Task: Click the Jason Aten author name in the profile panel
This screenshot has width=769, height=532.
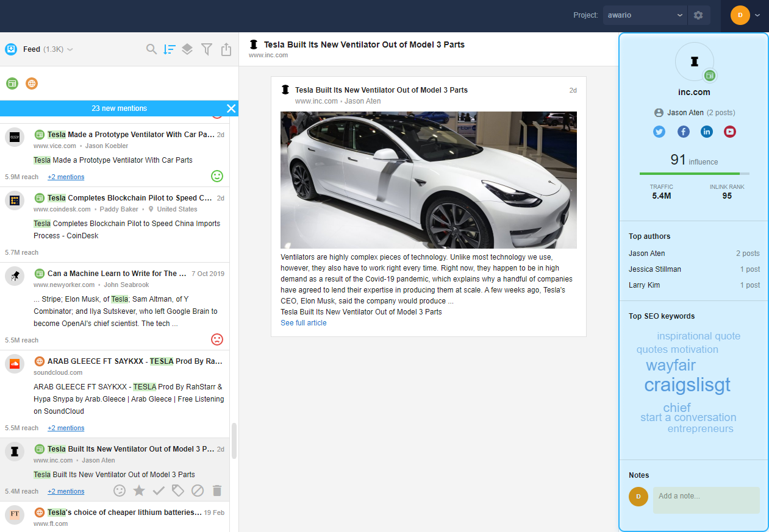Action: click(685, 113)
